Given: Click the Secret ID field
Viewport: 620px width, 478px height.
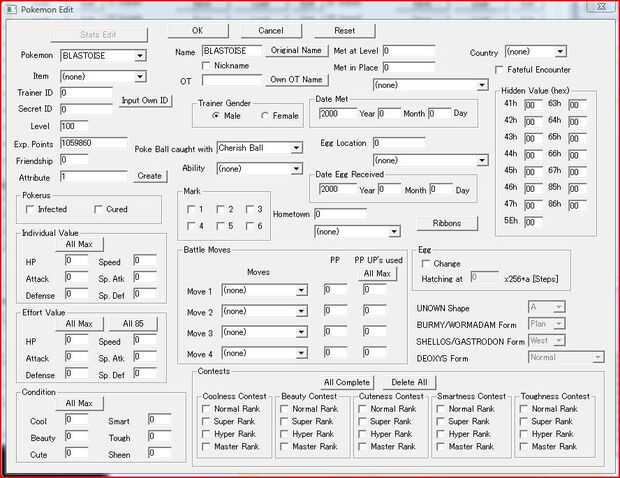Looking at the screenshot, I should tap(86, 110).
